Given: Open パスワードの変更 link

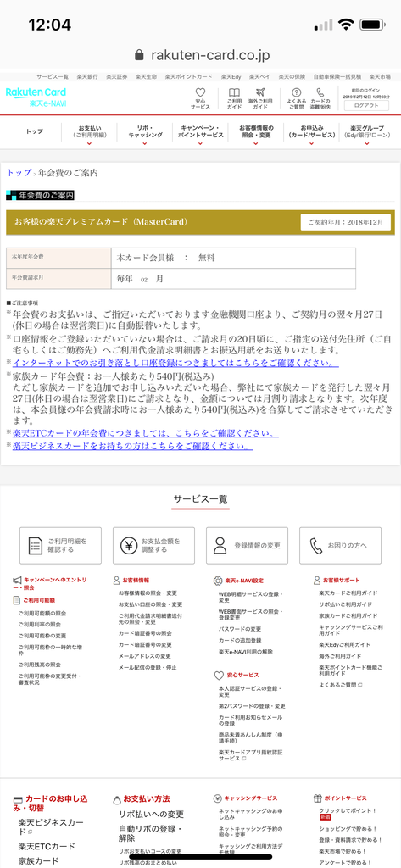Looking at the screenshot, I should [x=240, y=629].
